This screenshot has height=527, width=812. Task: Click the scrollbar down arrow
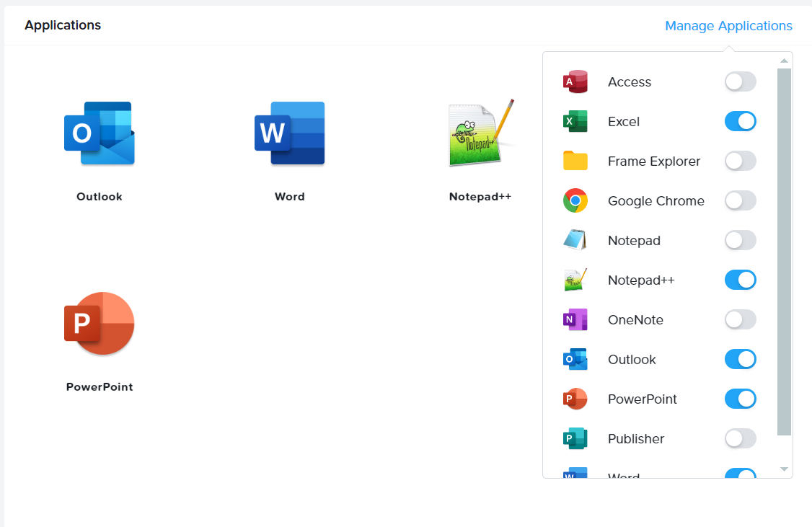(x=784, y=469)
